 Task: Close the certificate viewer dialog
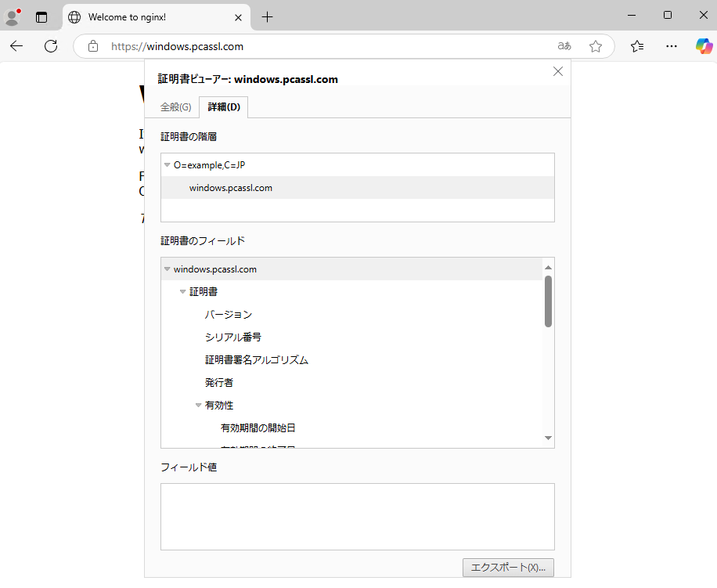point(558,71)
